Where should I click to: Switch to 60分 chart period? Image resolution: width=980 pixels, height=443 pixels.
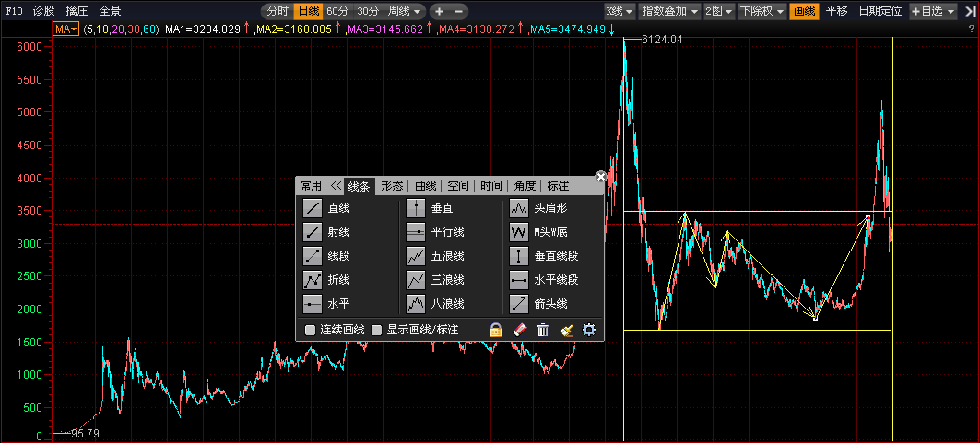coord(337,11)
